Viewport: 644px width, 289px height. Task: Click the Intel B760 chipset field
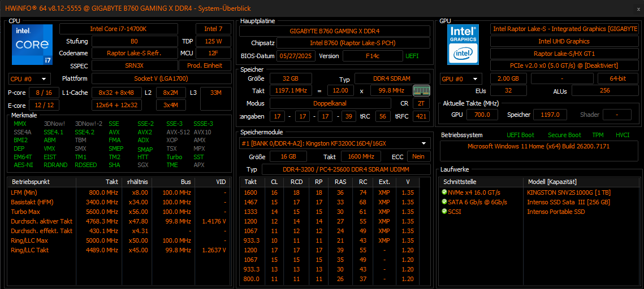tap(353, 43)
